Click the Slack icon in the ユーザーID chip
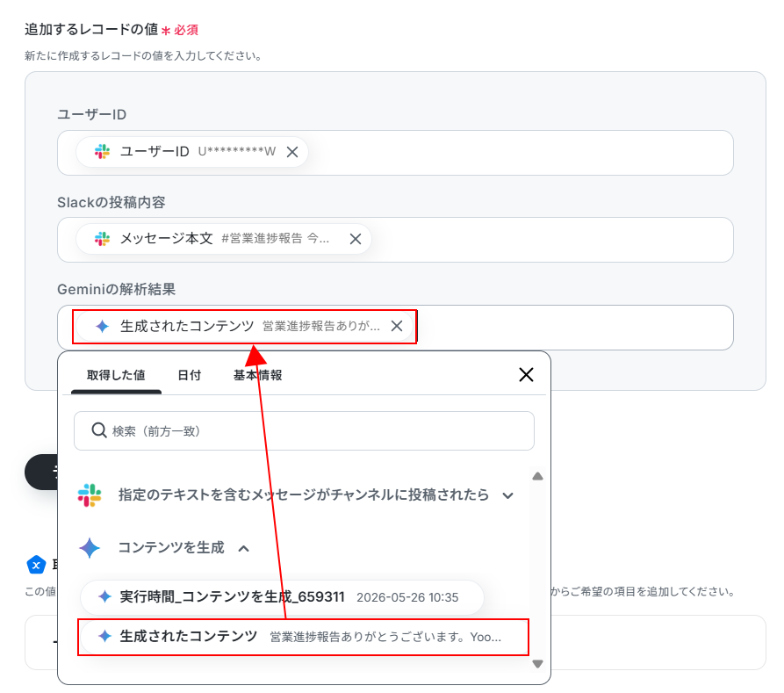 coord(103,152)
